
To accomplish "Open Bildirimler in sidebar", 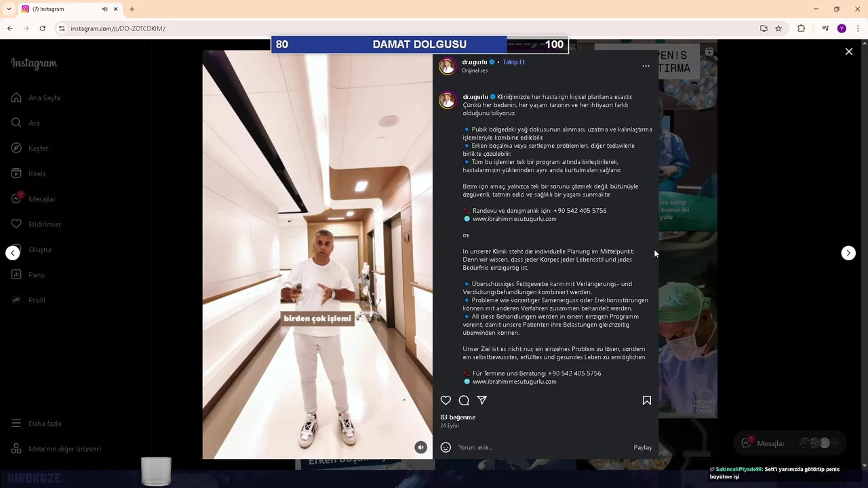I will pos(36,224).
